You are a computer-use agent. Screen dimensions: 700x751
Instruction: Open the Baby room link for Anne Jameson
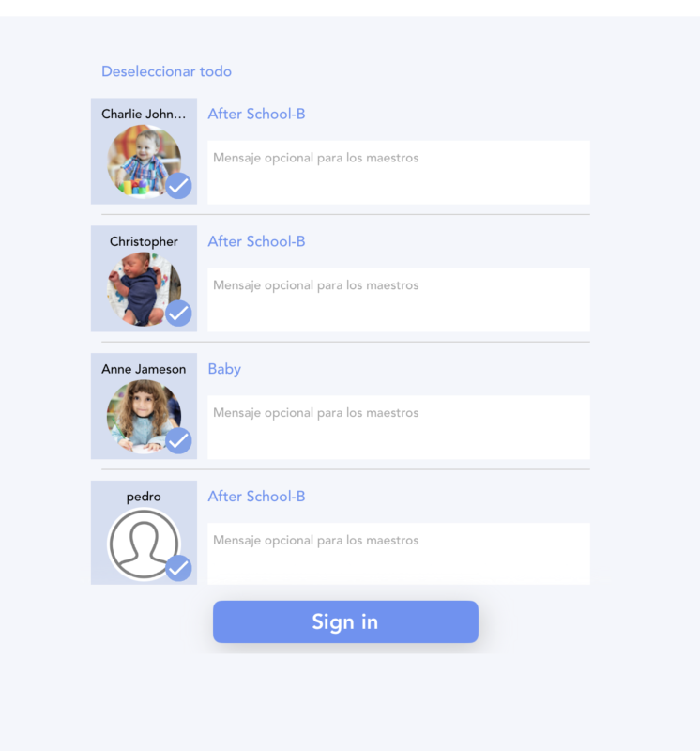pyautogui.click(x=224, y=369)
